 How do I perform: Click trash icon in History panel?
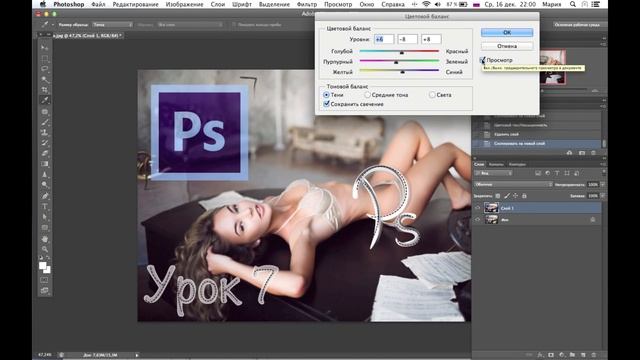pyautogui.click(x=593, y=153)
